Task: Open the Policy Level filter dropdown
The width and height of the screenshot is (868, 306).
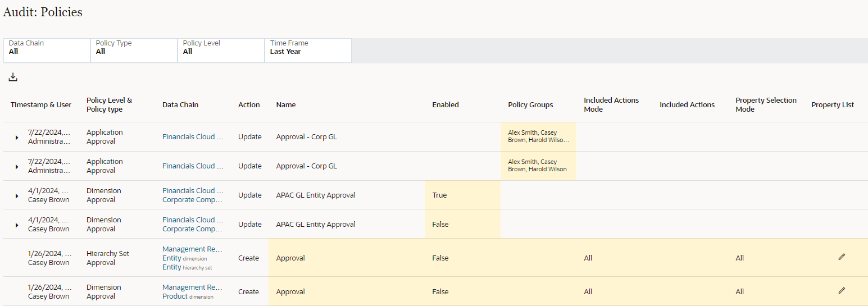Action: tap(221, 51)
